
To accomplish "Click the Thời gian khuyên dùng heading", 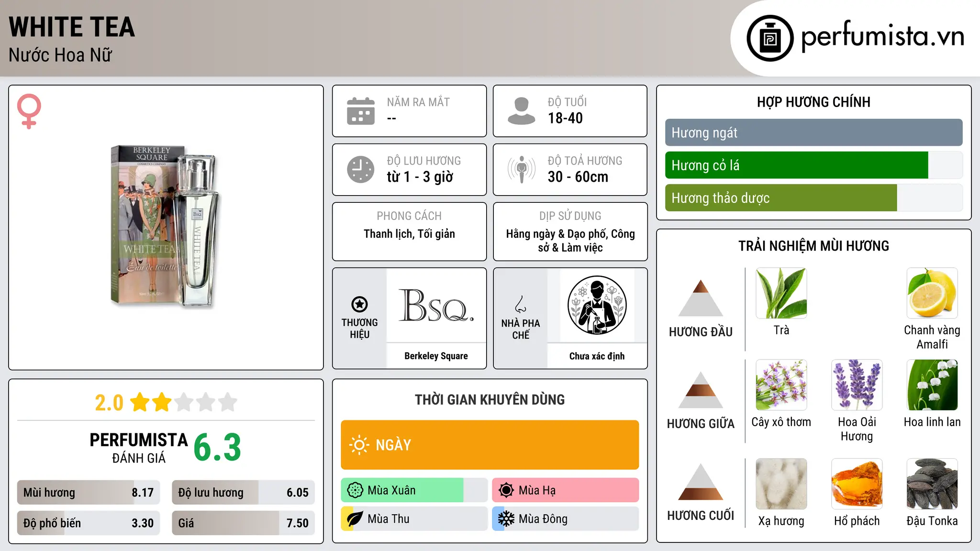I will click(490, 399).
